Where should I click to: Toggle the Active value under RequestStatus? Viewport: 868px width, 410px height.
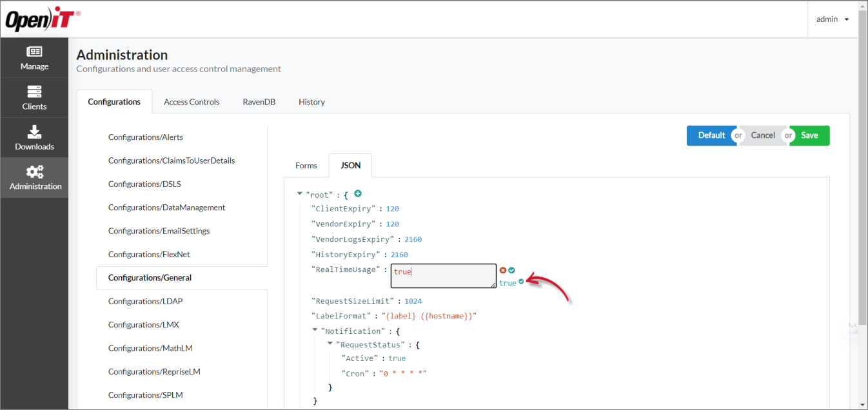pyautogui.click(x=397, y=358)
